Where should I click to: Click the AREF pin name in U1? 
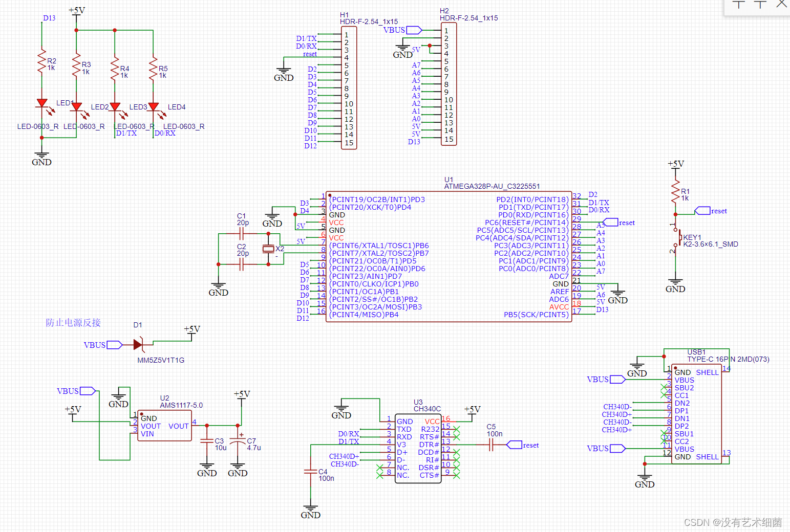pyautogui.click(x=560, y=292)
